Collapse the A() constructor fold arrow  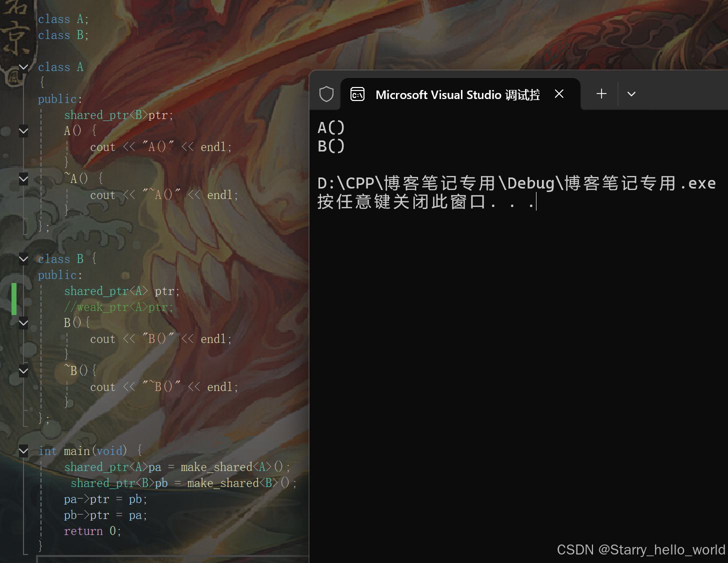pyautogui.click(x=23, y=131)
